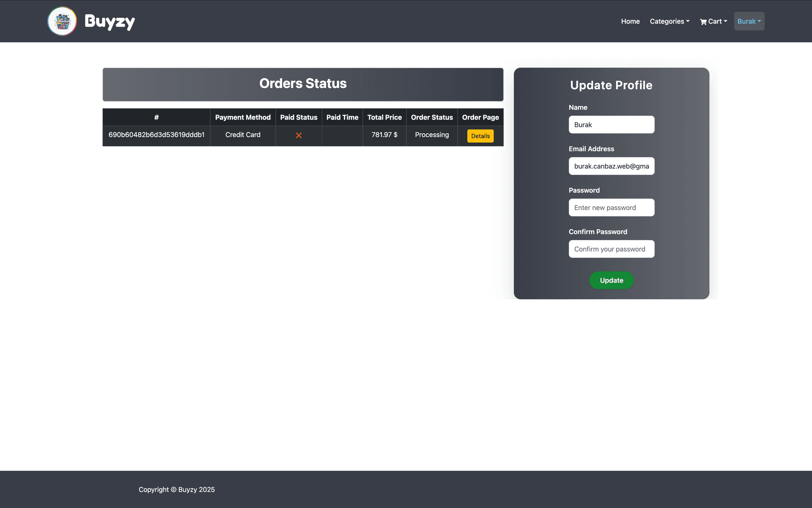Click the red X paid status icon
812x508 pixels.
tap(299, 135)
